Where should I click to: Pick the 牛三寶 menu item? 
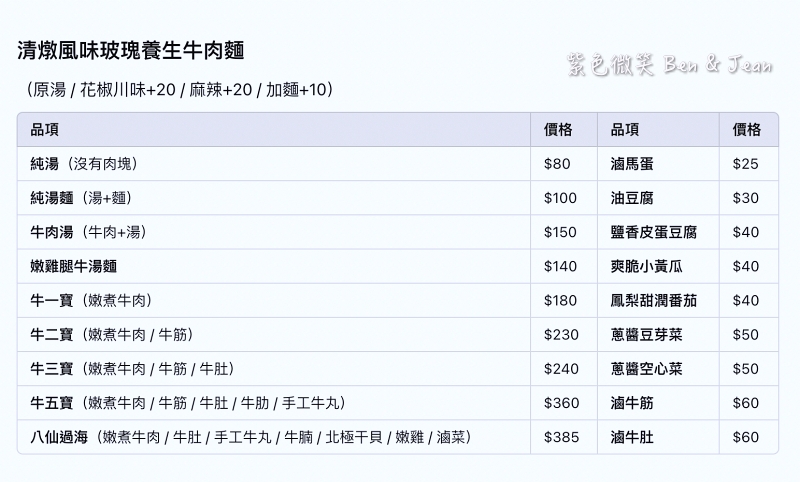[133, 369]
